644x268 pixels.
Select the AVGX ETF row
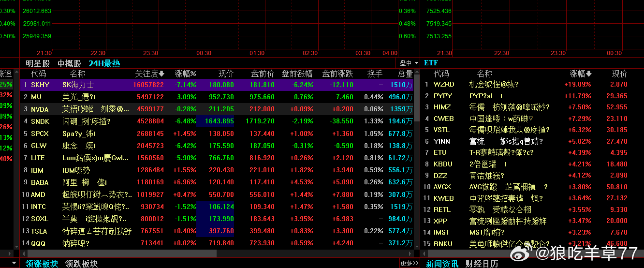click(532, 187)
